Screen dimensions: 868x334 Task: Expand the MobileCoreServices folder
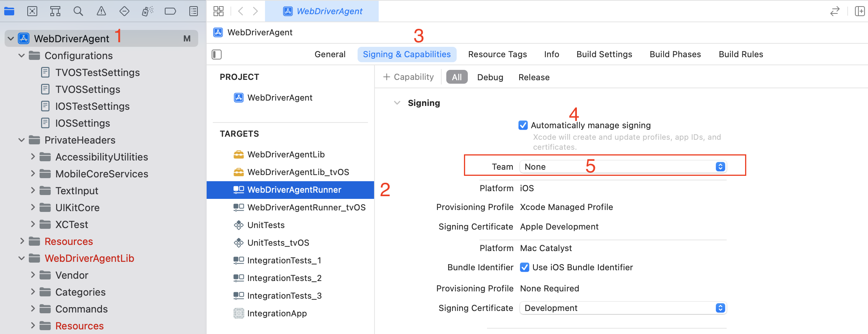tap(33, 174)
